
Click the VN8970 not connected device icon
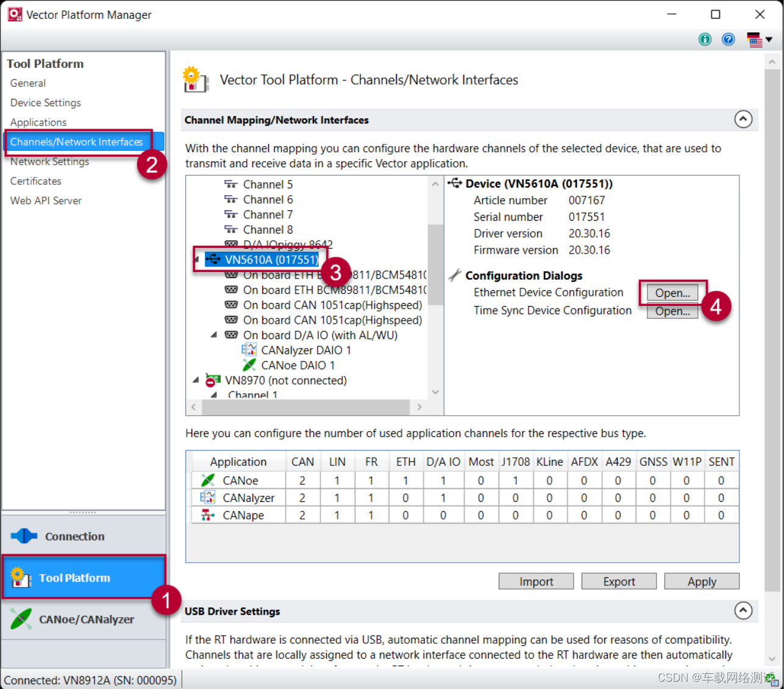point(213,380)
